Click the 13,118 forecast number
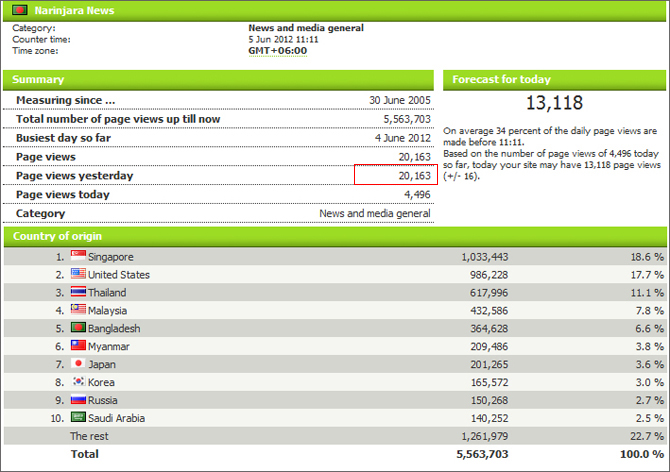The width and height of the screenshot is (670, 472). pos(555,104)
